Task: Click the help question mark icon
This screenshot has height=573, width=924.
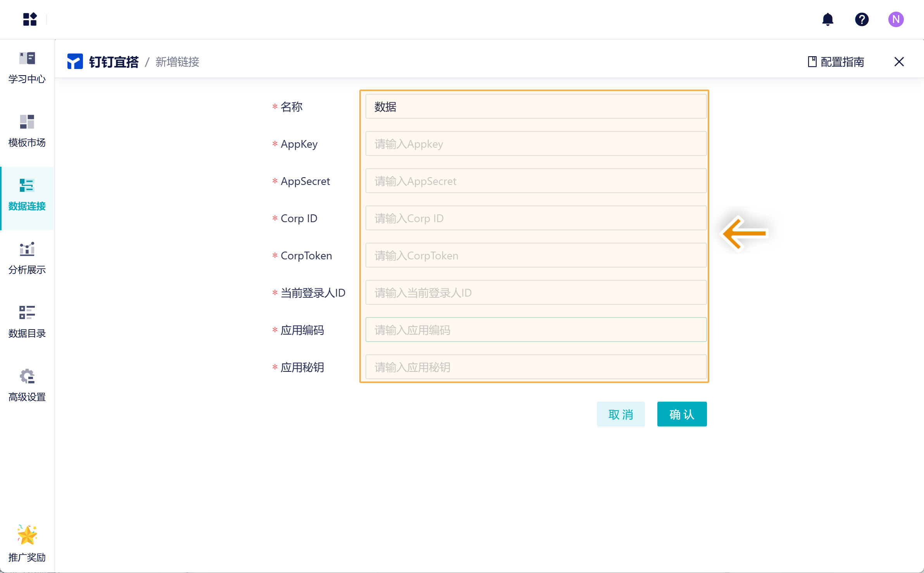Action: [862, 19]
